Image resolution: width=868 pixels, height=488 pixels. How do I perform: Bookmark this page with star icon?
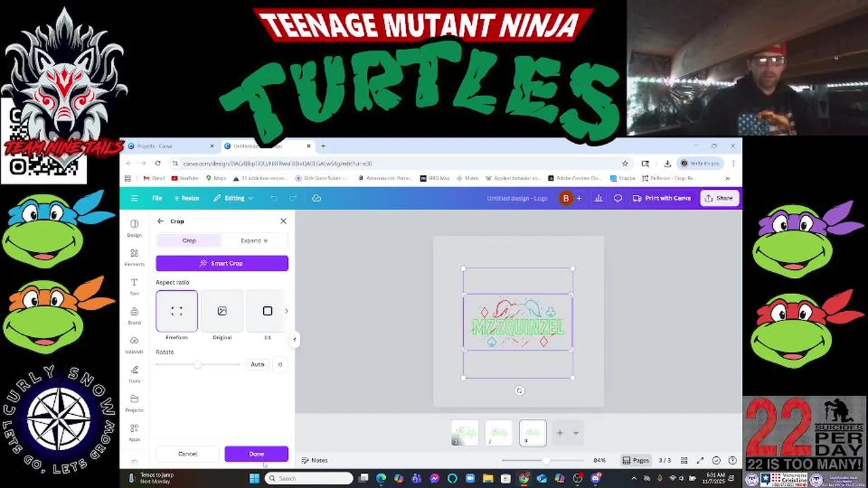[x=625, y=163]
